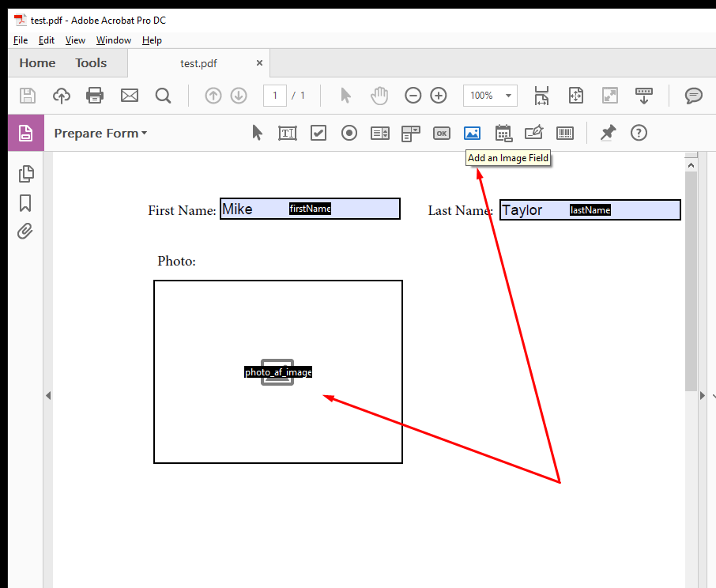716x588 pixels.
Task: Click the Fit Width scrolling icon
Action: click(541, 96)
